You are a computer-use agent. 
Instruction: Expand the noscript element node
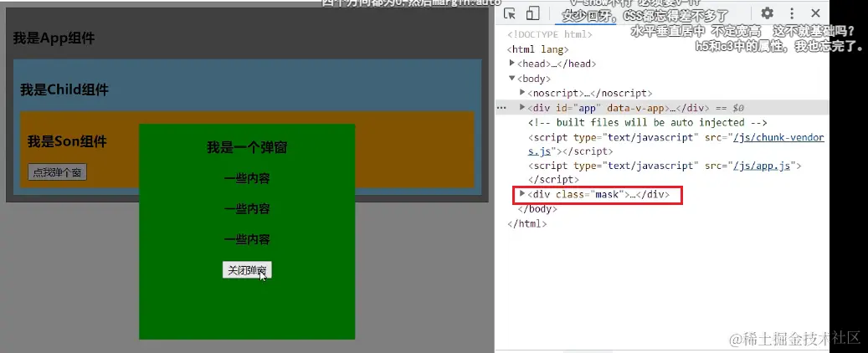pyautogui.click(x=522, y=92)
